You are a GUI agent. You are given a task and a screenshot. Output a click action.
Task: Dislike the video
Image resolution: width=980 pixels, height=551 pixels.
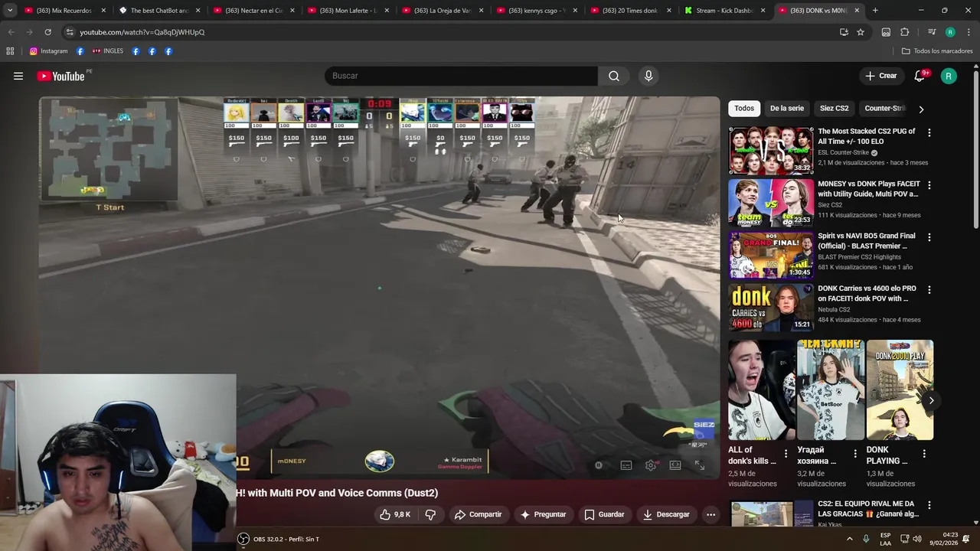[430, 514]
